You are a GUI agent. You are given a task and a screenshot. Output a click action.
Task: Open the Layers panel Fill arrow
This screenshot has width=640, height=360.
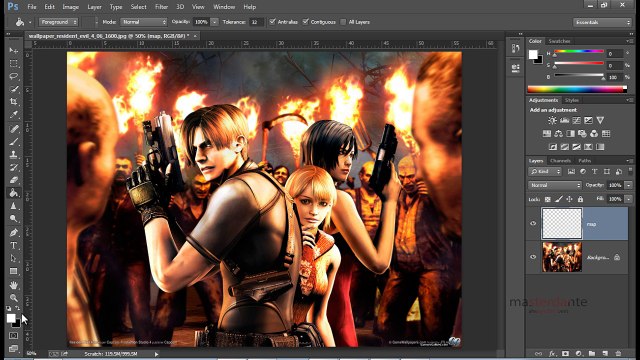[629, 199]
